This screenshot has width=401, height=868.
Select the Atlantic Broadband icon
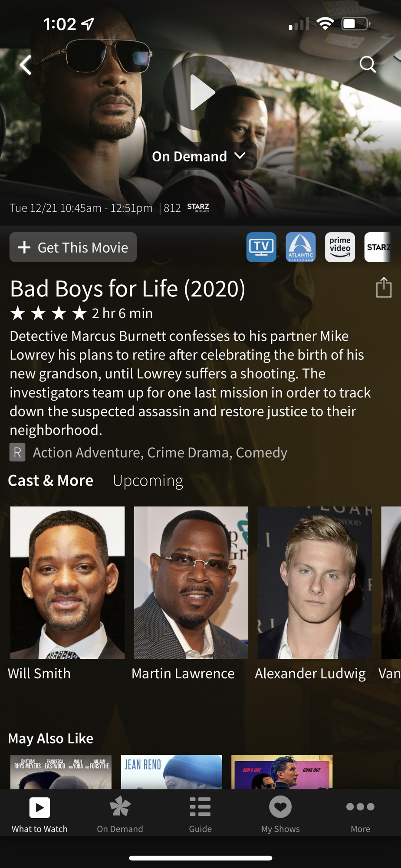[301, 247]
